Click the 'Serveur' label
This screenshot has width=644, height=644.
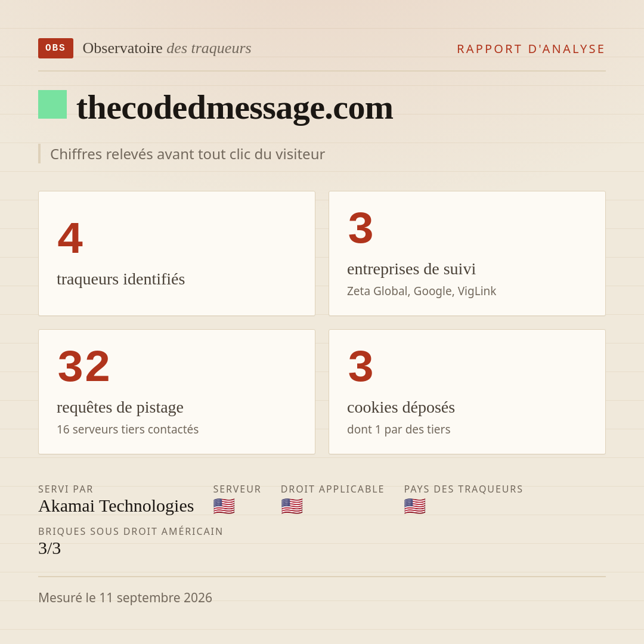[237, 489]
